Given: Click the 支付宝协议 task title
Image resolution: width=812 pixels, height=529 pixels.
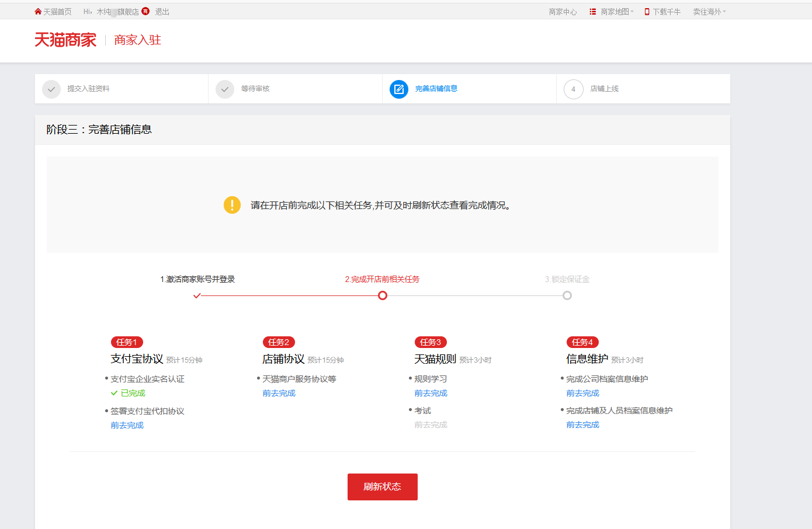Looking at the screenshot, I should (x=137, y=359).
